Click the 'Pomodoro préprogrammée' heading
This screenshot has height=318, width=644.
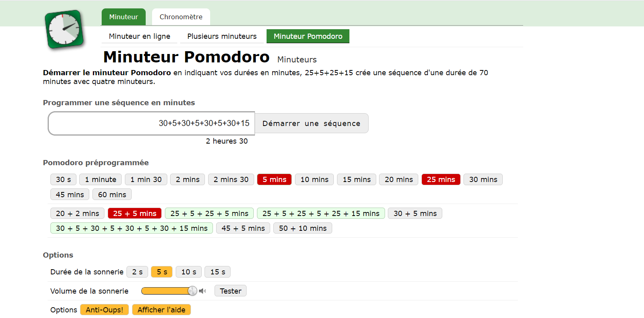96,163
